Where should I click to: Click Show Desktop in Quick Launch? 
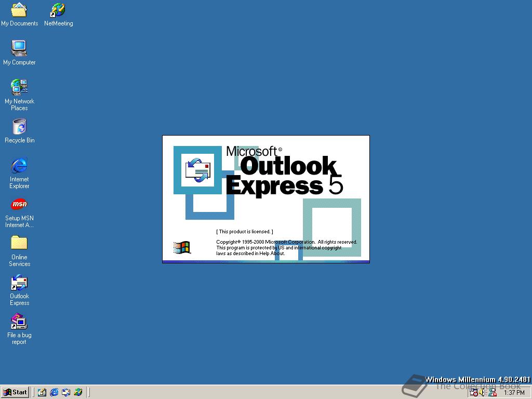tap(42, 392)
